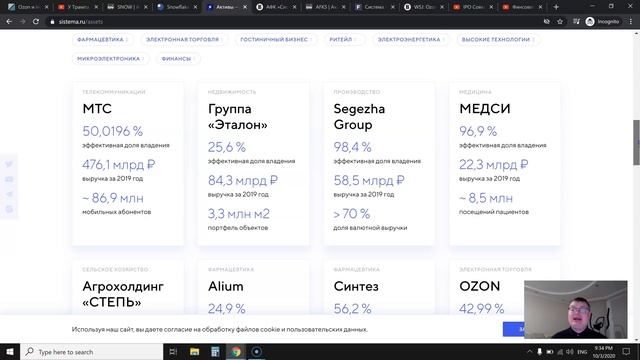Open File Explorer from the taskbar
The height and width of the screenshot is (360, 640).
coord(195,351)
